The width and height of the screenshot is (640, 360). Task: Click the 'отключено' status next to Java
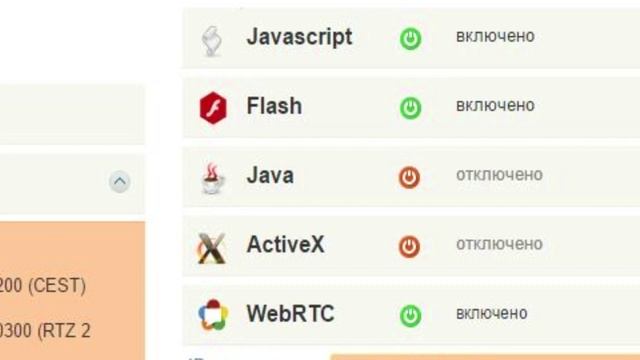click(499, 175)
